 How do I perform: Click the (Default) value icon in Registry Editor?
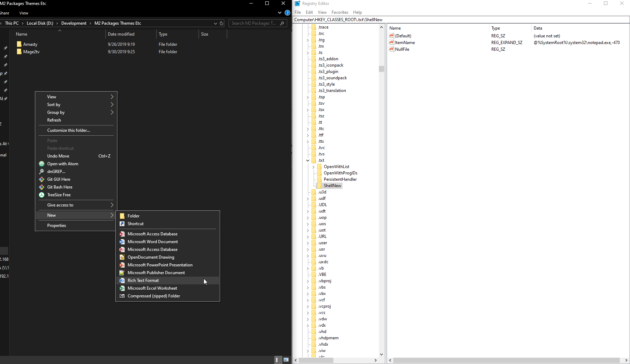click(x=391, y=36)
